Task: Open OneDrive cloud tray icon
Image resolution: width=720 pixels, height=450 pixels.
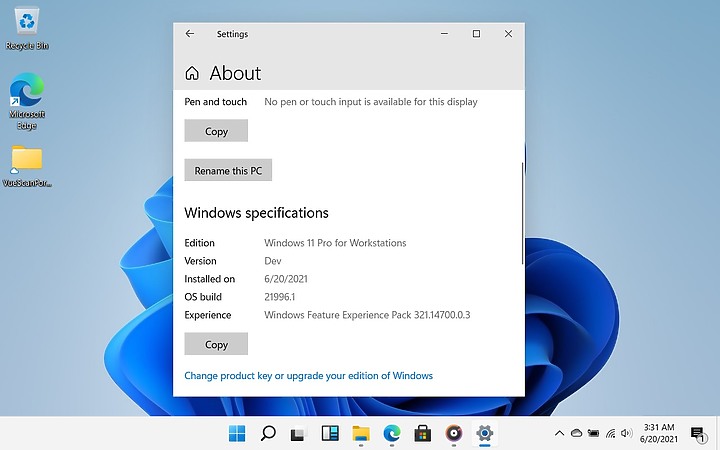Action: tap(576, 433)
